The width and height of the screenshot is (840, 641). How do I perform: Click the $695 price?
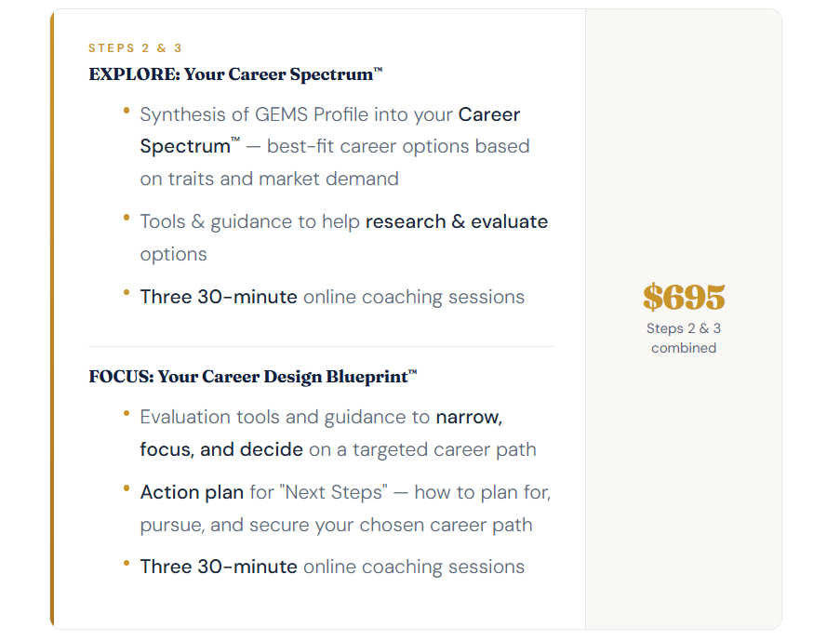coord(684,298)
